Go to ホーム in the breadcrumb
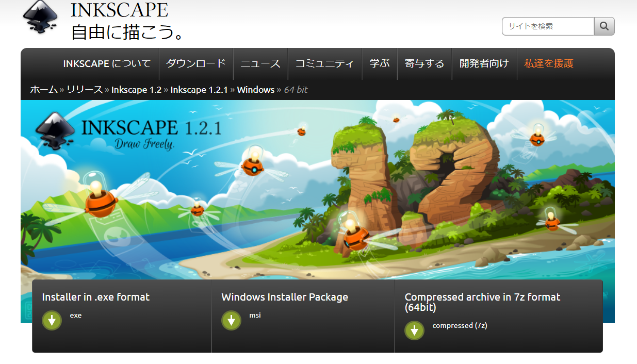This screenshot has height=364, width=637. click(x=44, y=90)
